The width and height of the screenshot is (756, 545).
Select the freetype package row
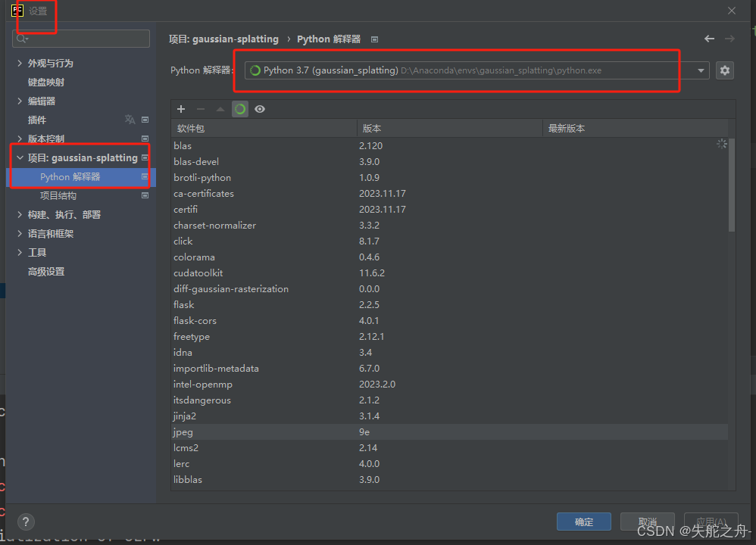click(449, 336)
